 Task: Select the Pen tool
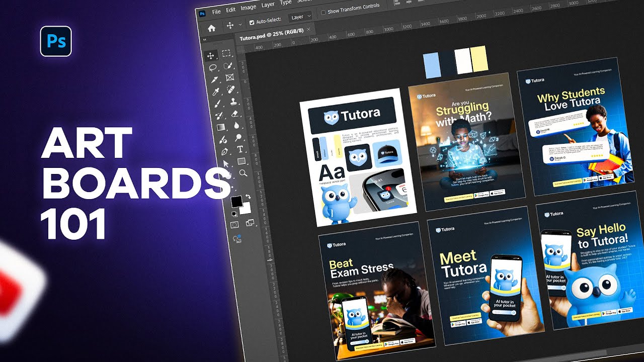click(224, 152)
